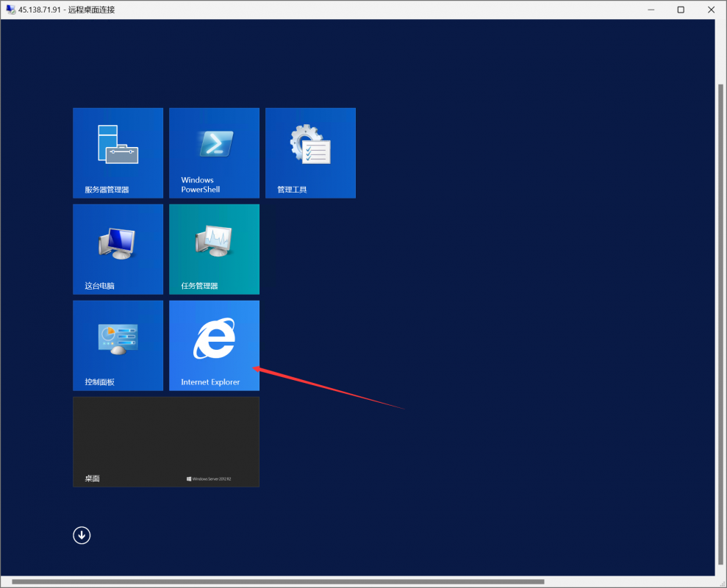Launch the Internet Explorer tile
Image resolution: width=727 pixels, height=588 pixels.
(x=214, y=345)
